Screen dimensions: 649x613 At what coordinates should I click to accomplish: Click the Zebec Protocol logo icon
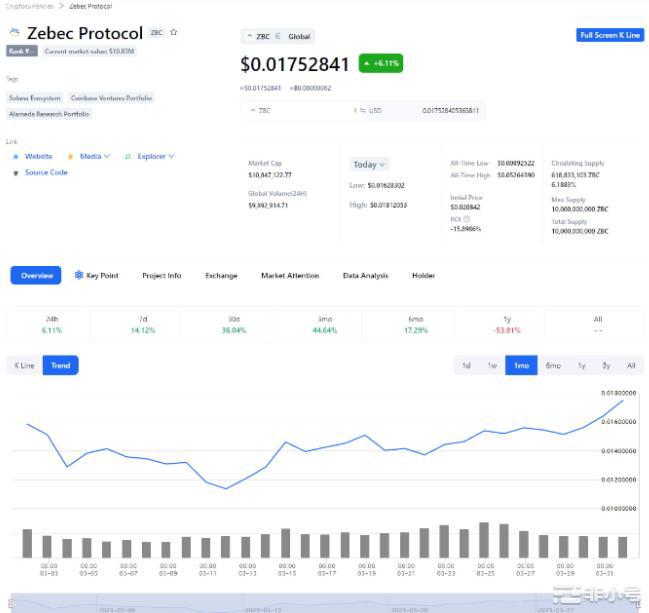(14, 34)
